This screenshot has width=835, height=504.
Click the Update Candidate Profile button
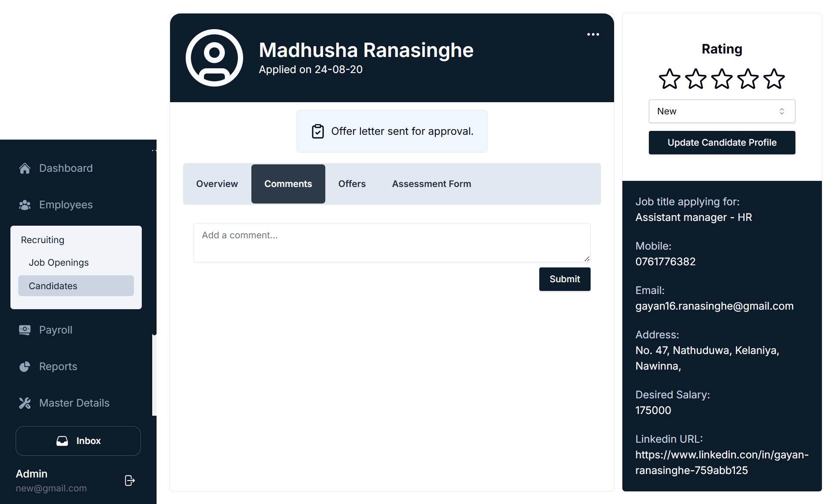(x=721, y=142)
